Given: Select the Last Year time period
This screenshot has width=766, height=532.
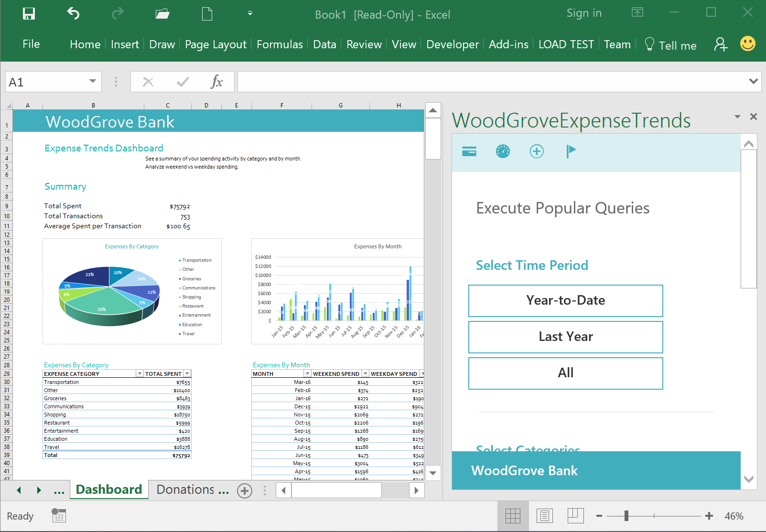Looking at the screenshot, I should coord(566,337).
